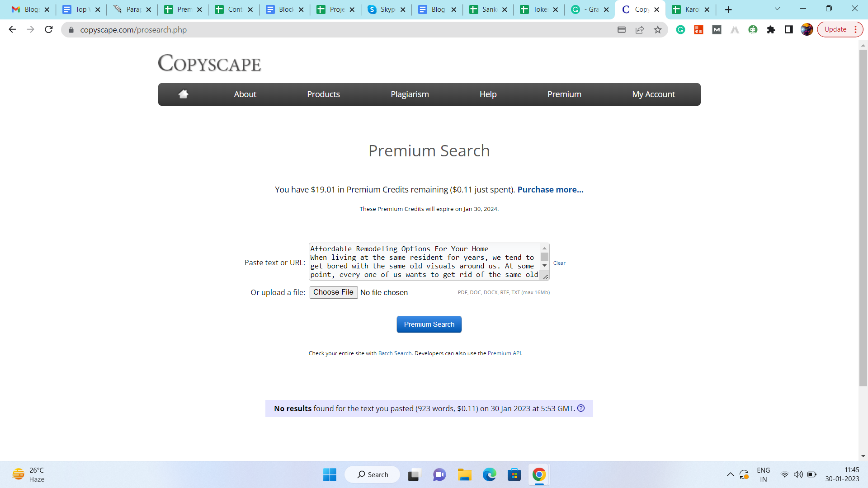The image size is (868, 488).
Task: Open the battery status icon
Action: 812,474
